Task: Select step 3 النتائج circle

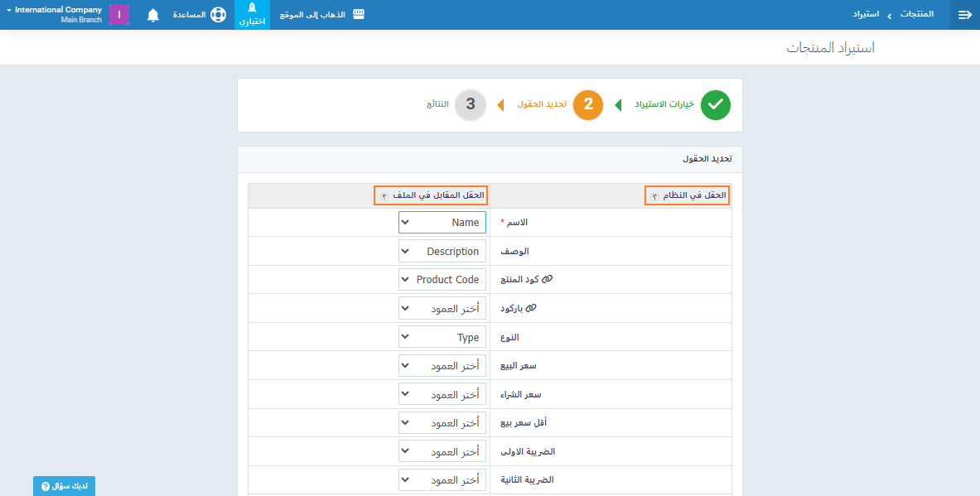Action: click(x=471, y=105)
